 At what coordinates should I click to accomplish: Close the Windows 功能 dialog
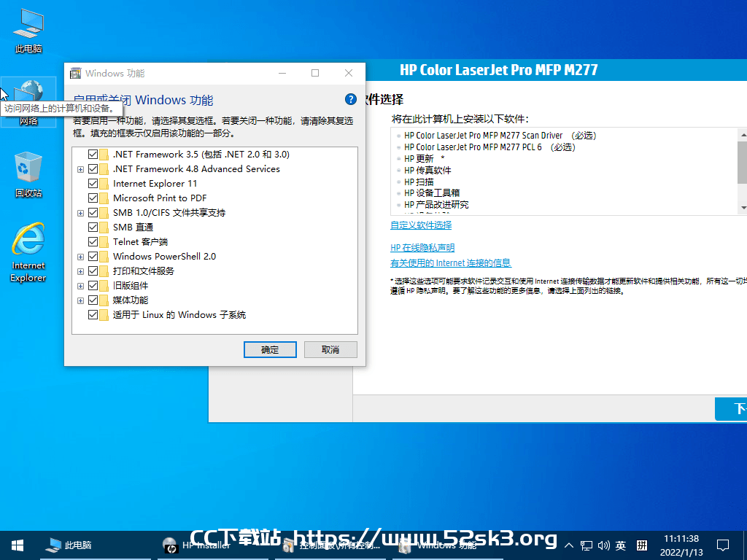(349, 73)
